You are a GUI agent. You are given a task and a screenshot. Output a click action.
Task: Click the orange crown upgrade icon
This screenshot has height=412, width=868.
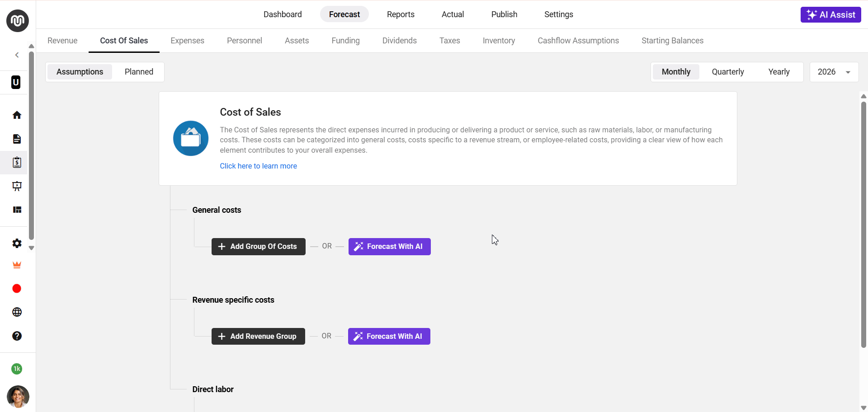click(17, 265)
